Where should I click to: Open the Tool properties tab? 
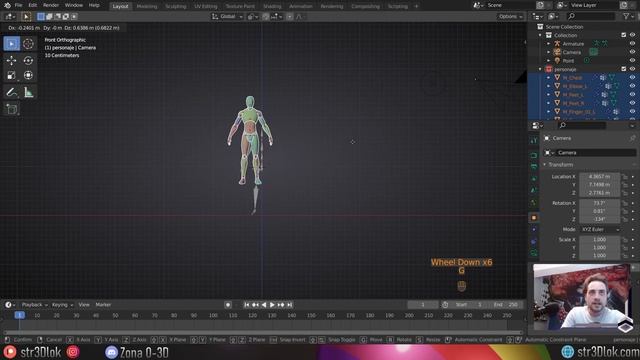pyautogui.click(x=534, y=141)
